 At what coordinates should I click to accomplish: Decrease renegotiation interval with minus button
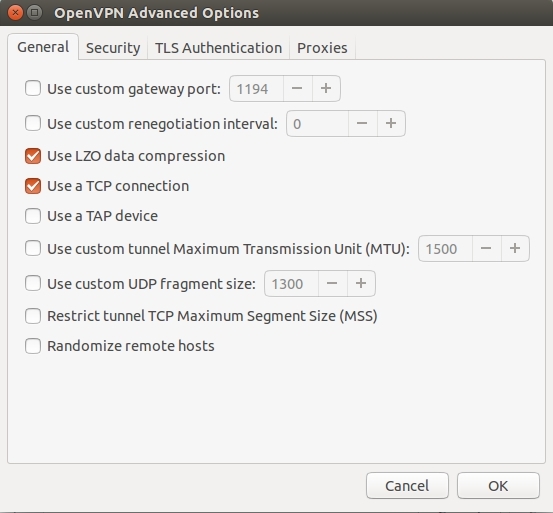pyautogui.click(x=362, y=123)
